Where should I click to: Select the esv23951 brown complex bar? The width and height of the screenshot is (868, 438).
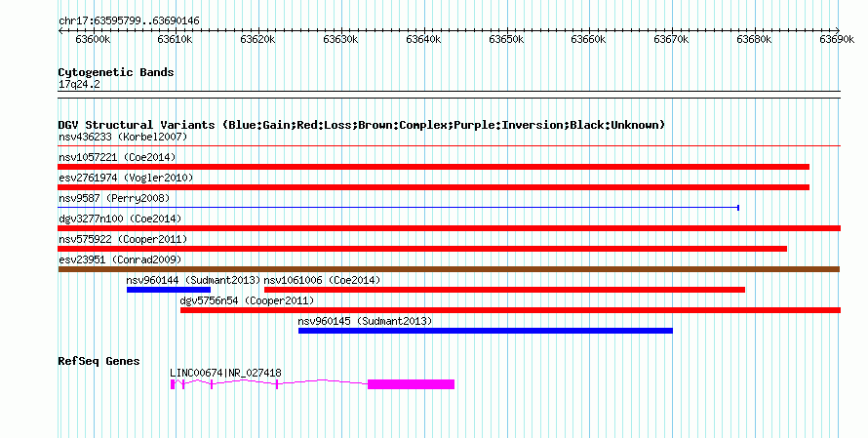449,269
